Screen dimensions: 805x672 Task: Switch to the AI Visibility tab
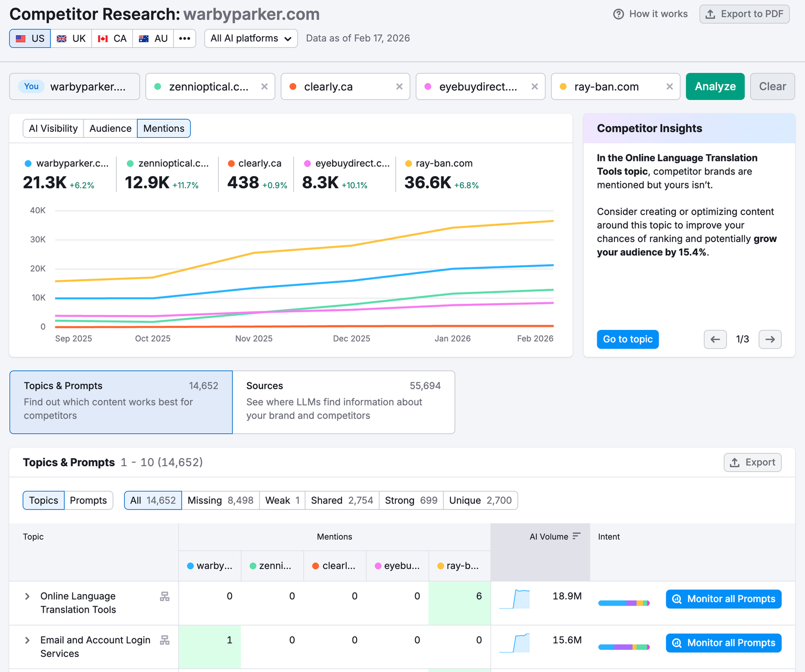(x=52, y=128)
